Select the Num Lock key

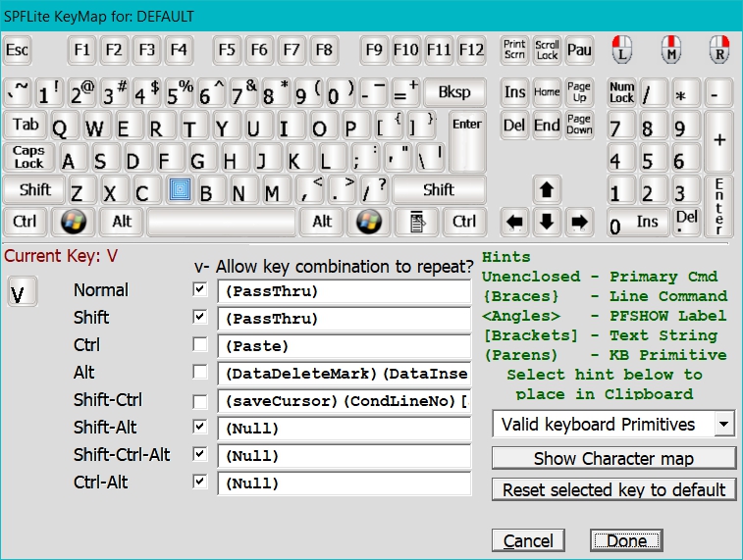pos(621,92)
